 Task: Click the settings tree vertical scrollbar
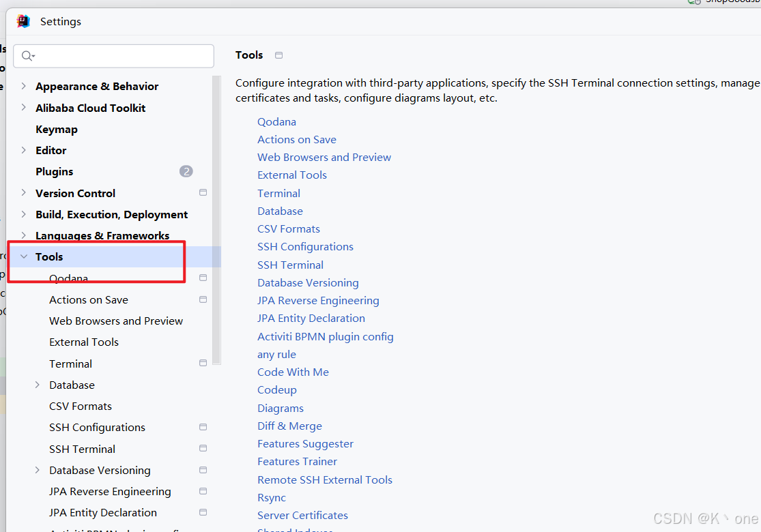[216, 220]
